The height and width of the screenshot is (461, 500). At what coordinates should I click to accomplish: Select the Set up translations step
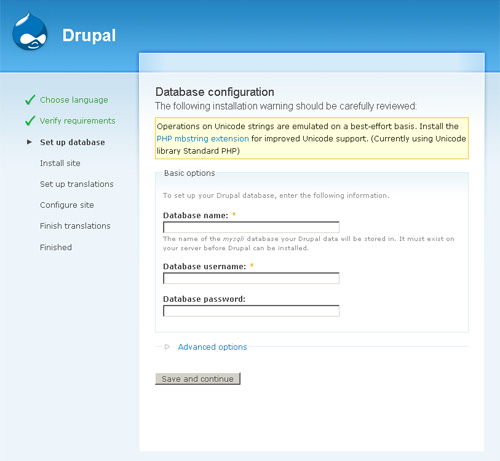coord(77,184)
